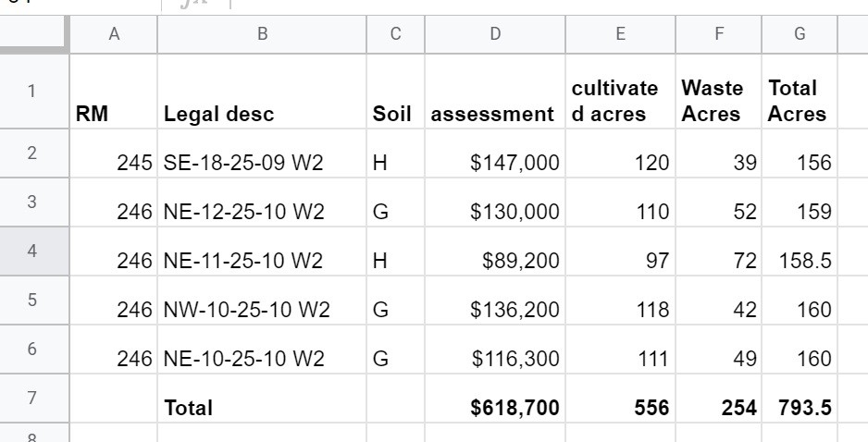Select the $618,700 total assessment cell
Viewport: 868px width, 442px height.
click(x=495, y=399)
